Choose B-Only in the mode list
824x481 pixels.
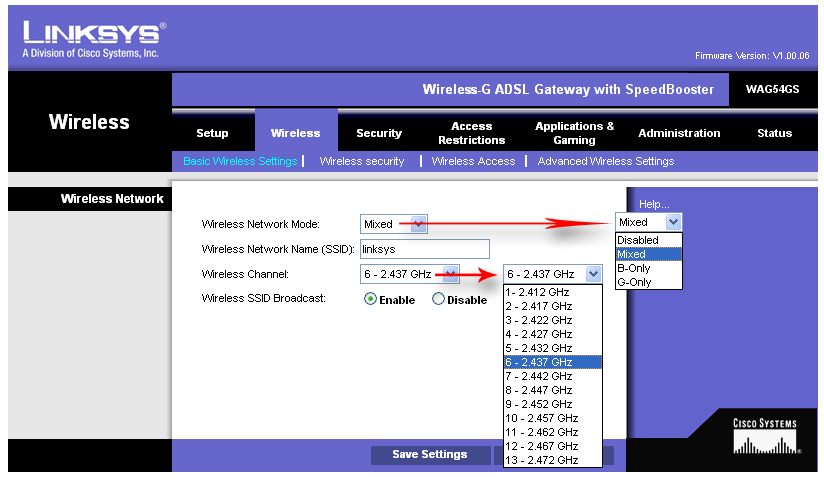tap(648, 268)
